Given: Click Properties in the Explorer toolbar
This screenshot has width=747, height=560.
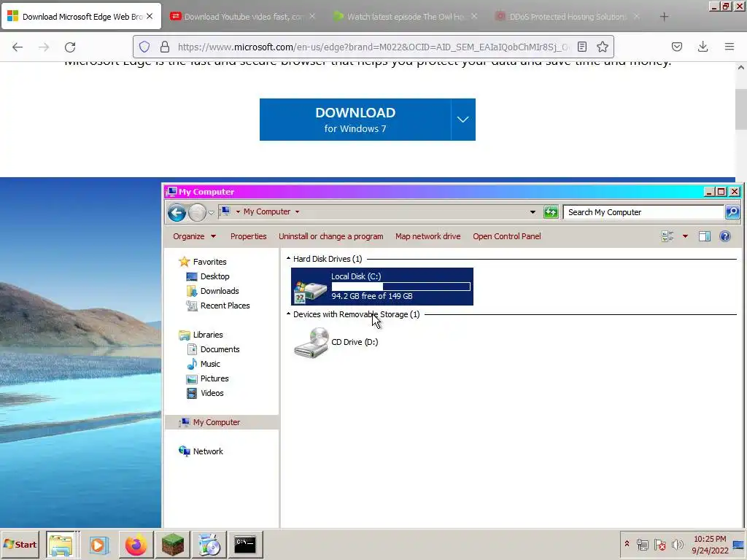Looking at the screenshot, I should click(x=248, y=236).
